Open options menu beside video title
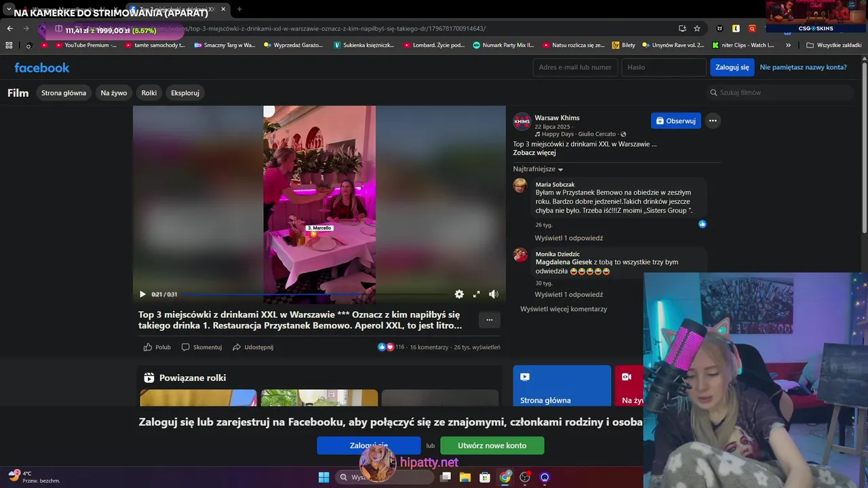Image resolution: width=868 pixels, height=488 pixels. 489,320
